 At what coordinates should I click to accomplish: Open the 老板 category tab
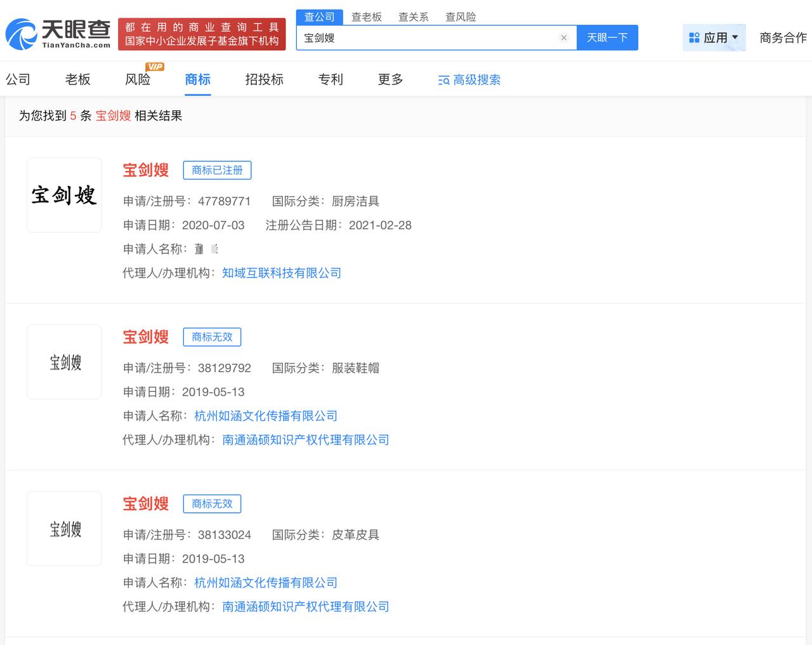78,79
